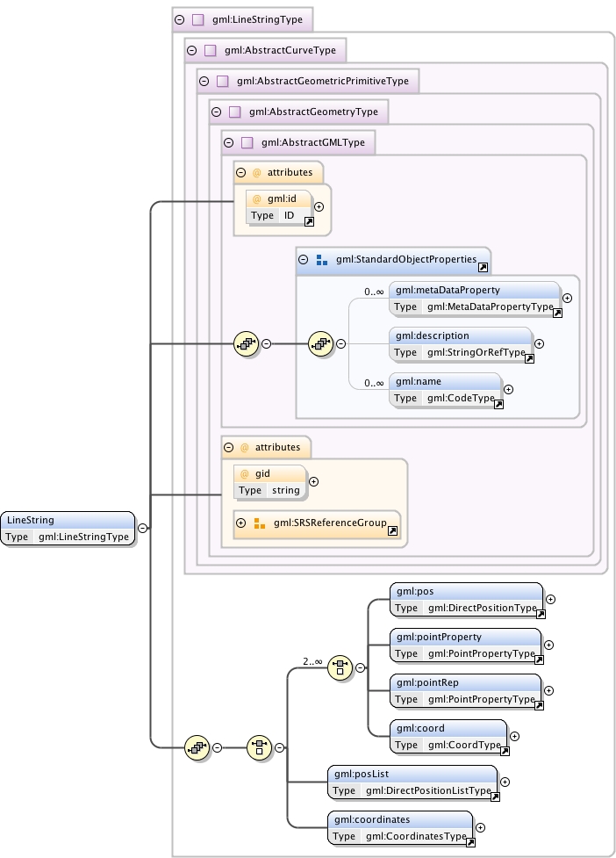Screen dimensions: 616x858
Task: Select the gml:coordinates element box
Action: pyautogui.click(x=400, y=828)
